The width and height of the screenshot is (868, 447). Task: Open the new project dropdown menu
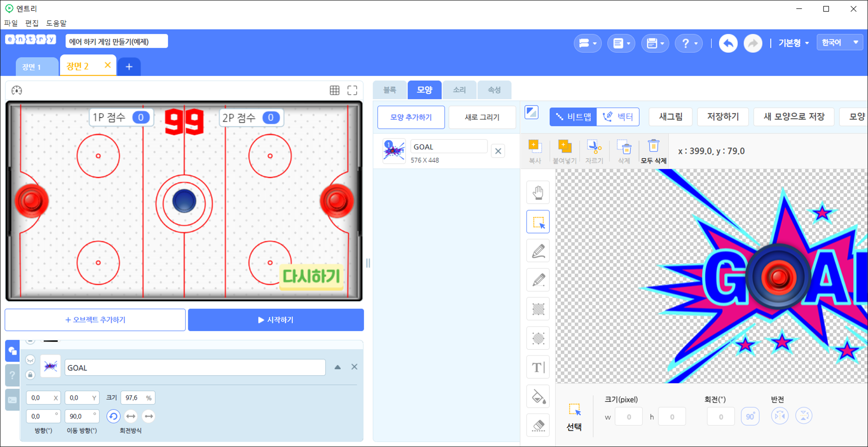point(587,43)
